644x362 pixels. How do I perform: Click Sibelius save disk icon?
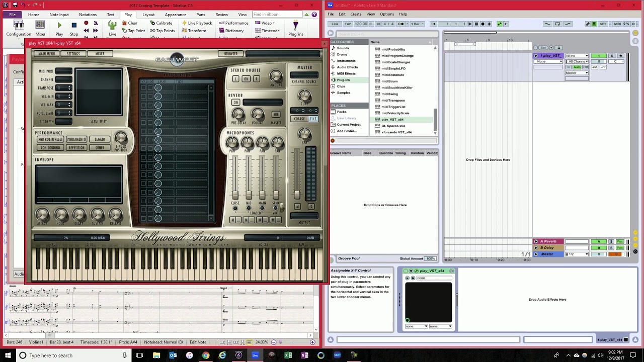15,6
